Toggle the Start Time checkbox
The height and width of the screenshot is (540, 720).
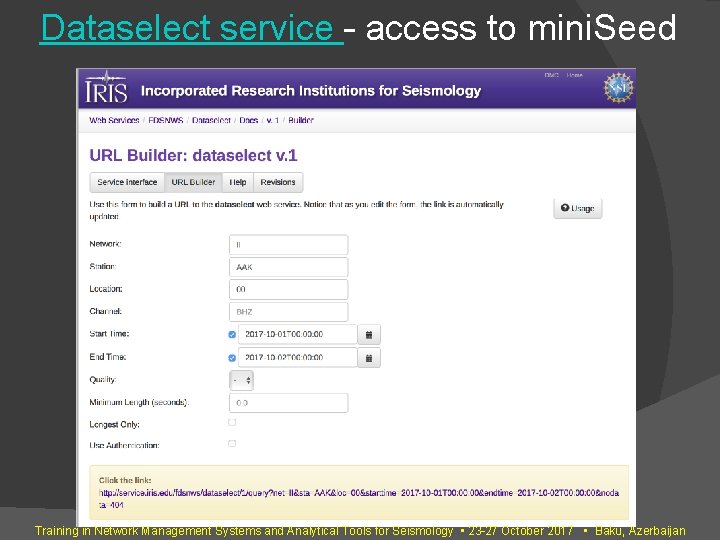pyautogui.click(x=232, y=334)
